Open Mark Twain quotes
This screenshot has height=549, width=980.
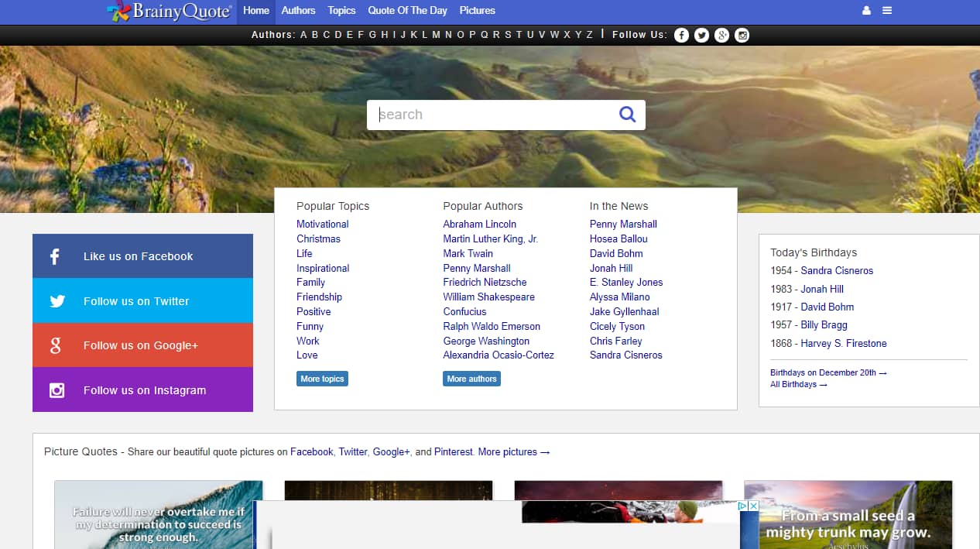point(468,253)
